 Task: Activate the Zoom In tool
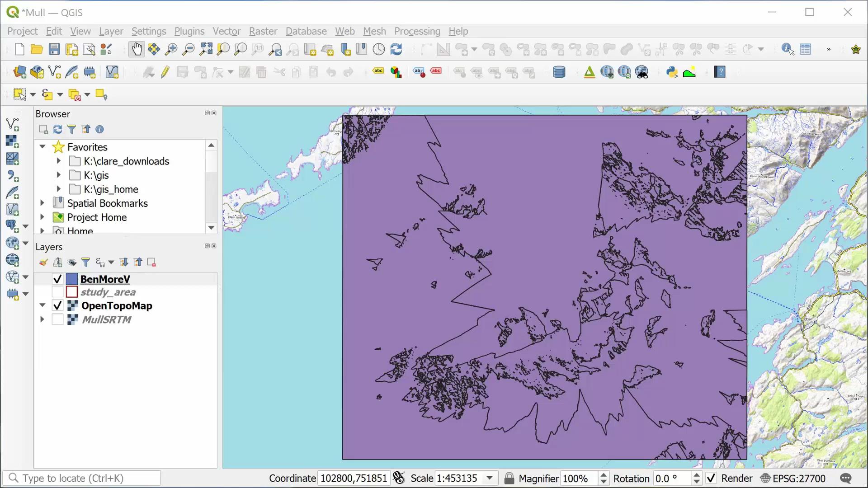pos(171,49)
